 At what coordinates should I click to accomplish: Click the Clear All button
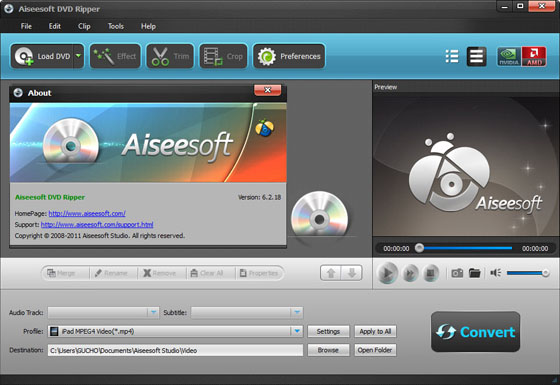(210, 273)
